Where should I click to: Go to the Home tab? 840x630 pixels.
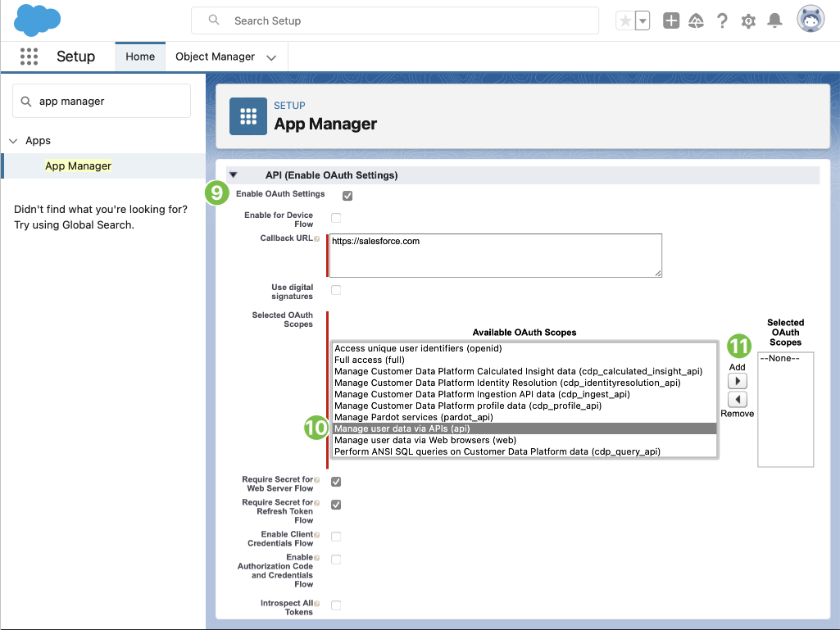coord(140,57)
